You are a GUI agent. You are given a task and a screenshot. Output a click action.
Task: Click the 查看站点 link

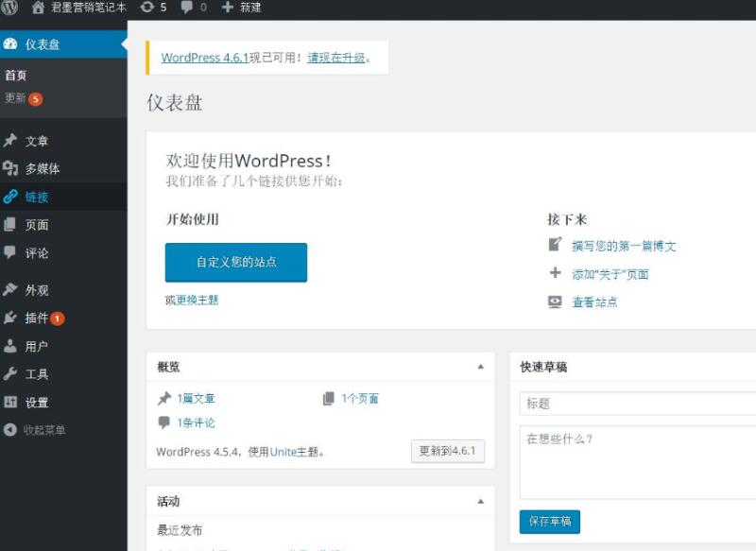tap(594, 302)
